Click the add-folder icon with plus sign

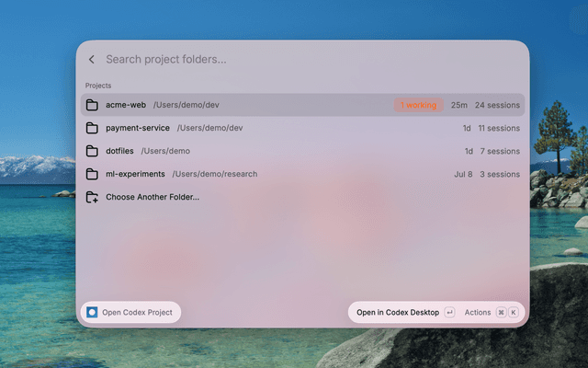(92, 197)
